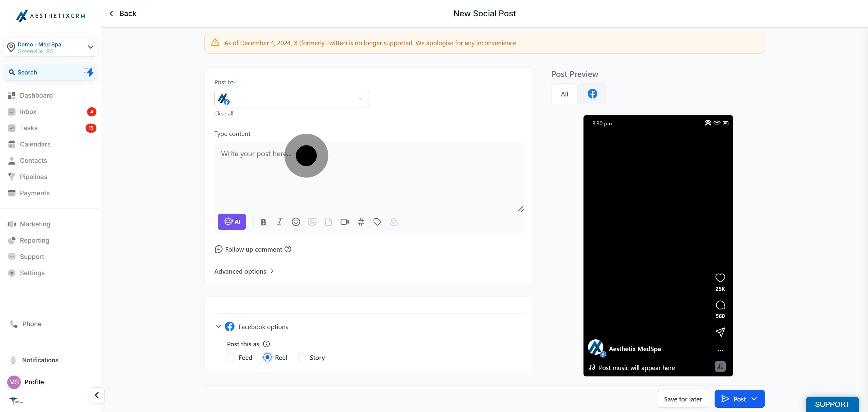
Task: Click the tag icon in toolbar
Action: pyautogui.click(x=377, y=222)
